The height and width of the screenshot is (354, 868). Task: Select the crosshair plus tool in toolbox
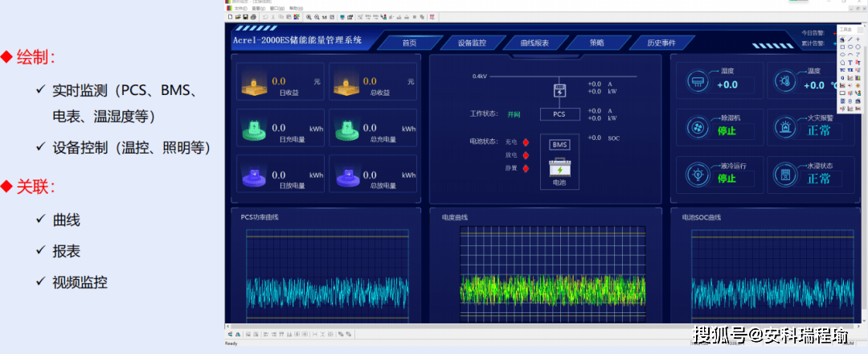pyautogui.click(x=858, y=39)
